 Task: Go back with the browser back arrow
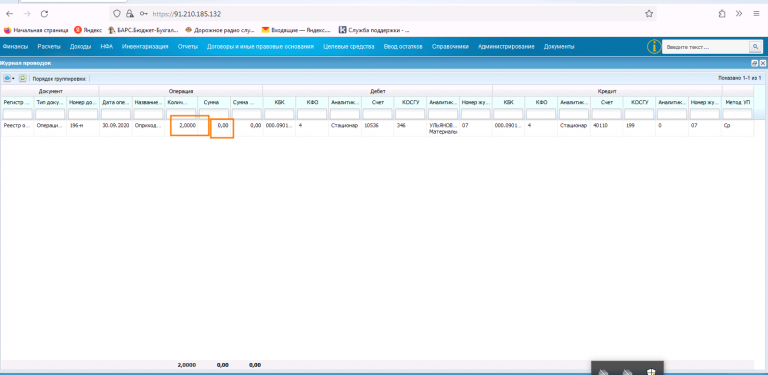[x=9, y=14]
